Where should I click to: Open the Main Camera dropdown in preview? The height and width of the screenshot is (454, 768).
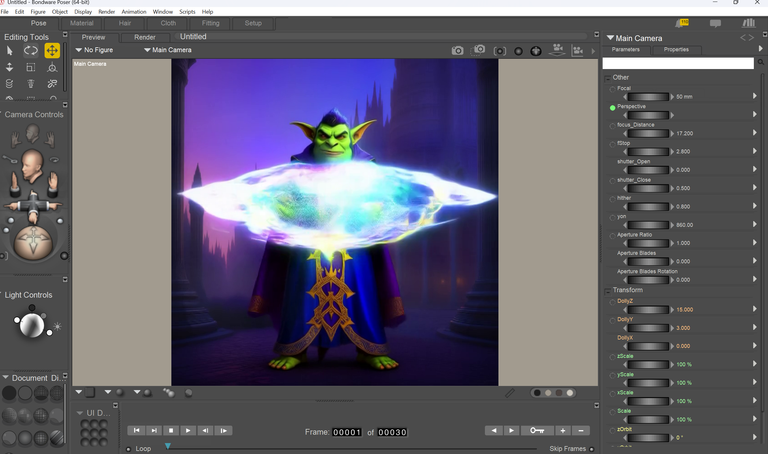click(168, 50)
